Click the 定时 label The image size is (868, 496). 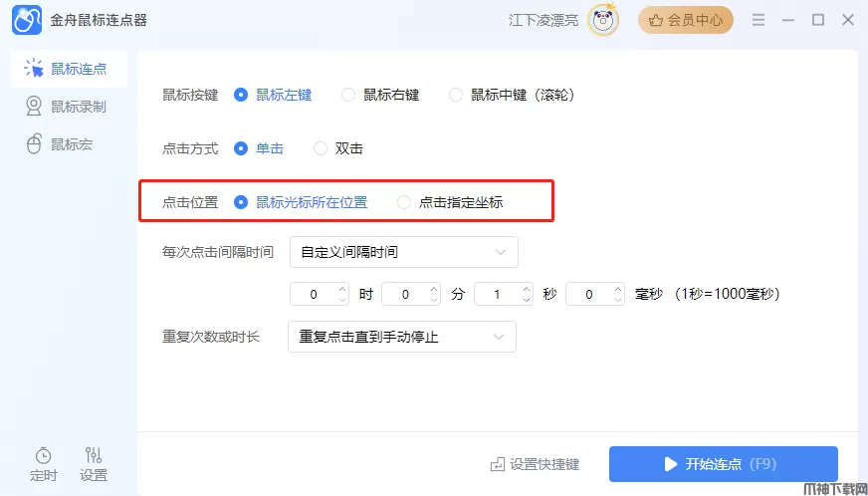tap(43, 475)
